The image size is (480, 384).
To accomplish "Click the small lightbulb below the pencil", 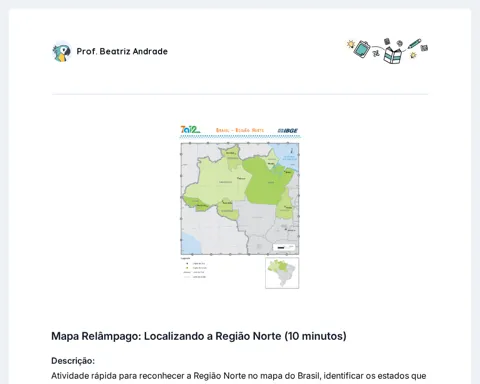I will (x=413, y=55).
